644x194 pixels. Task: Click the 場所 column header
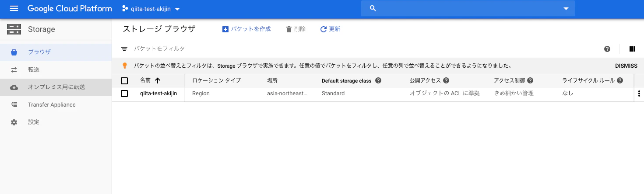[x=272, y=80]
